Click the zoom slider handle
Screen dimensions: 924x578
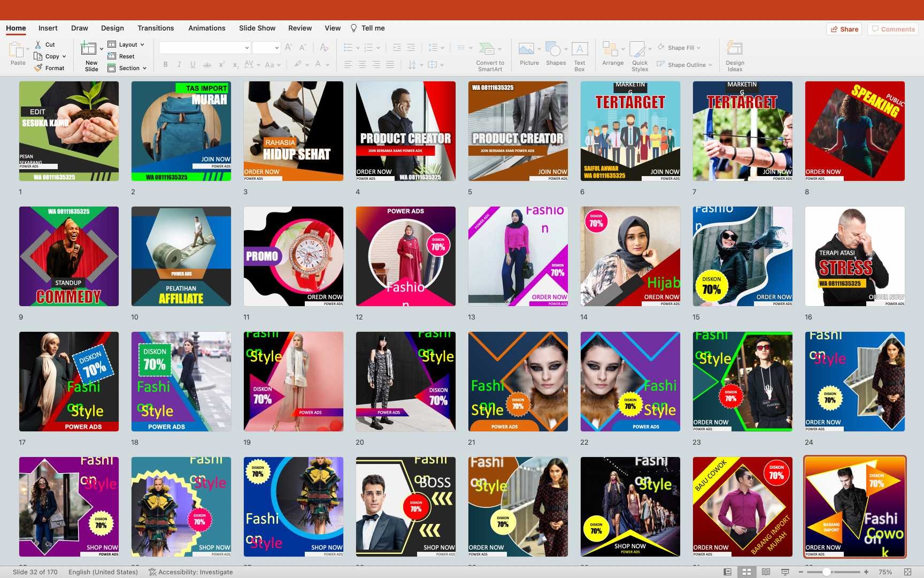click(826, 572)
